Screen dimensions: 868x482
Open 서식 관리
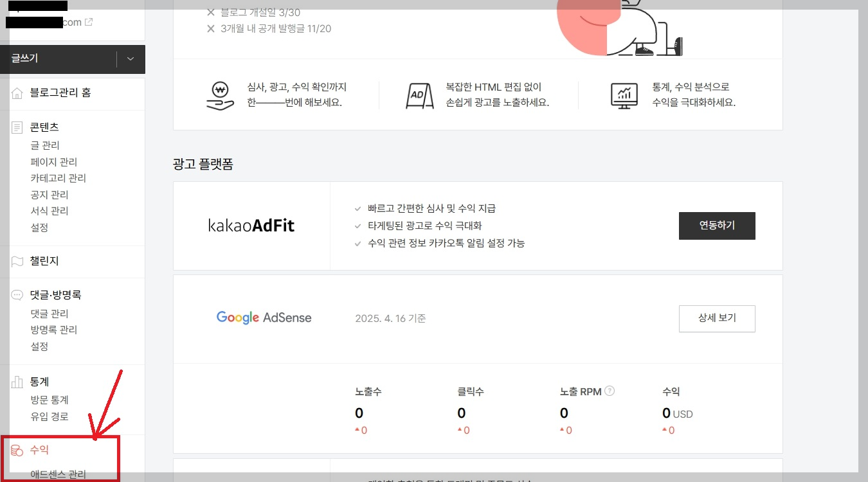point(49,211)
